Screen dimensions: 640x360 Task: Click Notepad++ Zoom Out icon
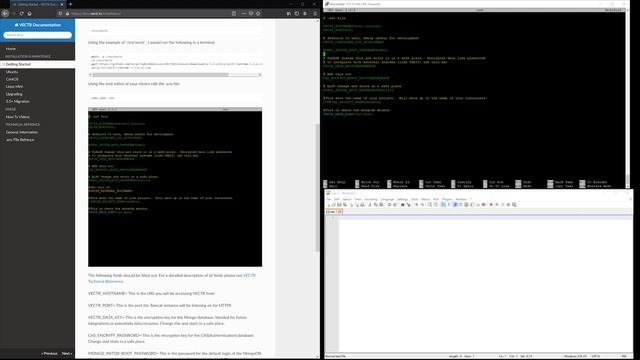(422, 204)
